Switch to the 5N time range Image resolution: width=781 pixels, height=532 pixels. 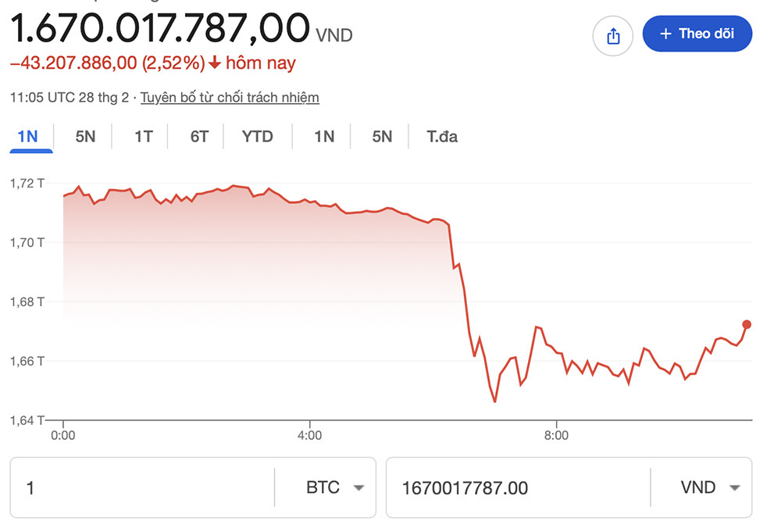coord(84,136)
